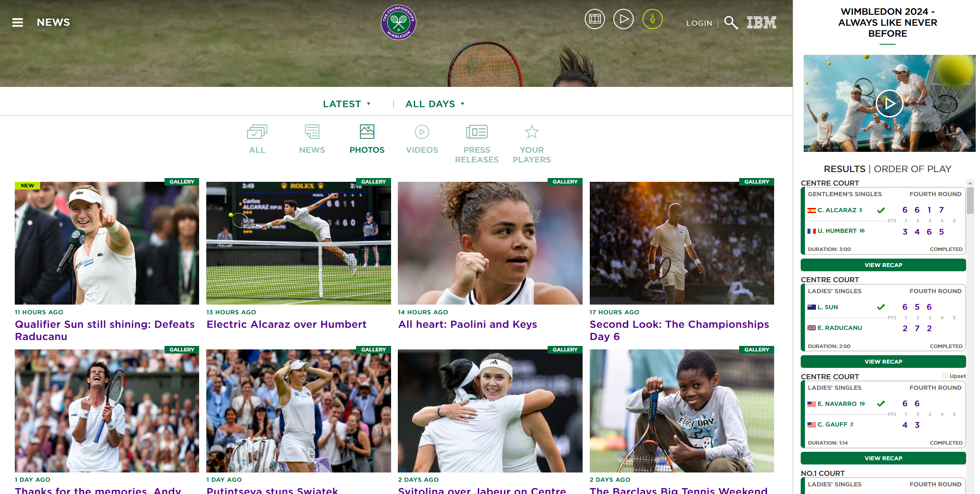Click player name E. NAVARRO
The image size is (980, 494).
(x=837, y=404)
